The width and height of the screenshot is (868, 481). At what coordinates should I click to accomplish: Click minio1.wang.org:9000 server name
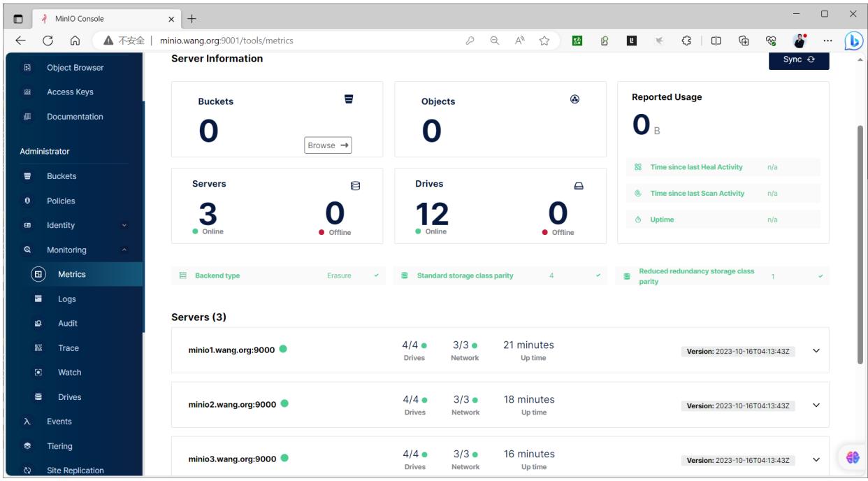tap(233, 350)
